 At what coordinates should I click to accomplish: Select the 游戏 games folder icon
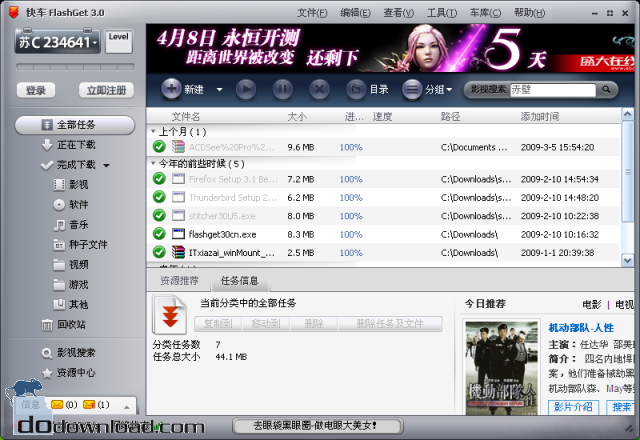click(59, 285)
